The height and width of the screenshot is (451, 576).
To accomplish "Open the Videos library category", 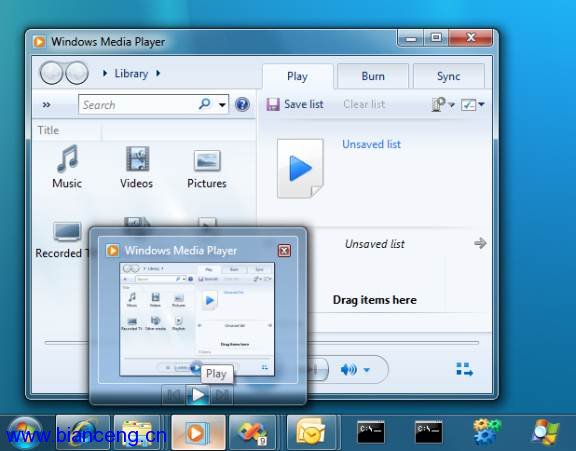I will pyautogui.click(x=136, y=167).
